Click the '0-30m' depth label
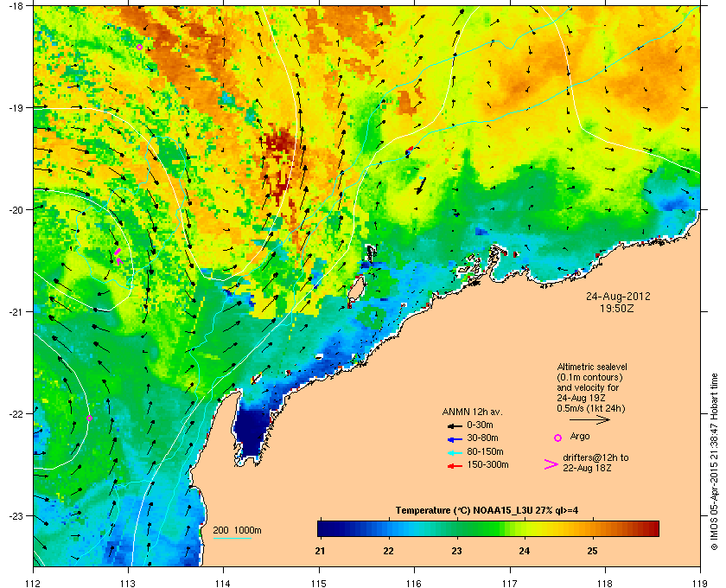Image resolution: width=726 pixels, height=588 pixels. (480, 425)
